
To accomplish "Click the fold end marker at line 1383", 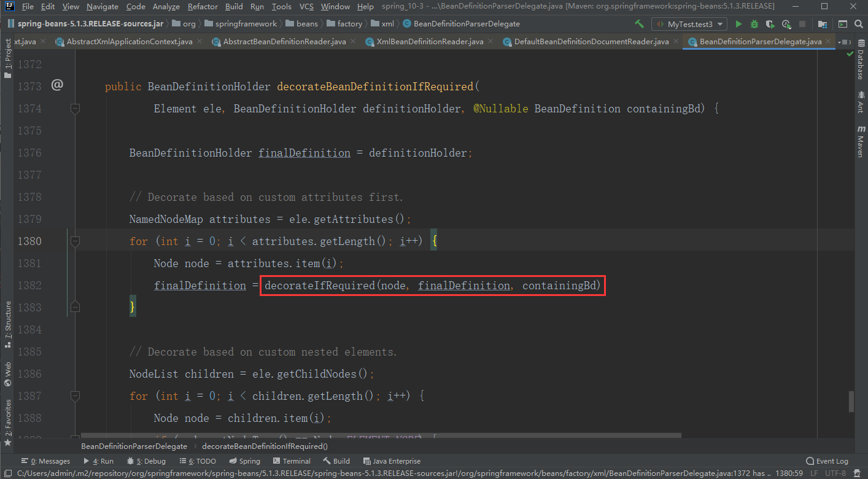I will pyautogui.click(x=75, y=306).
